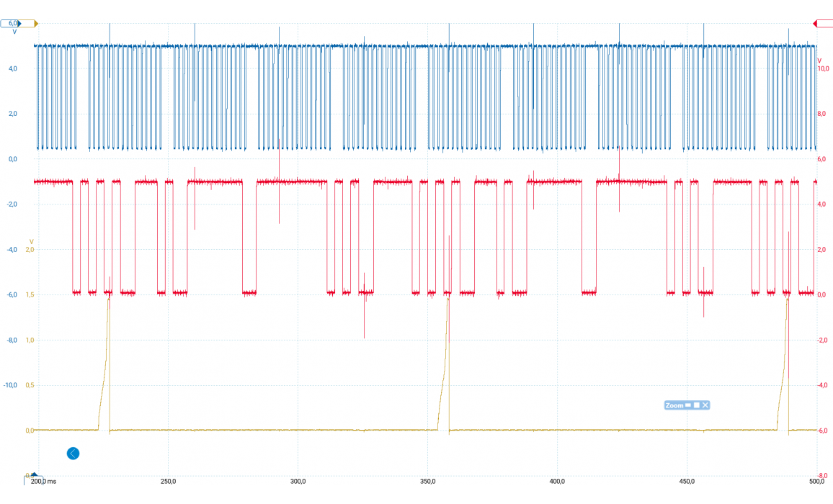Image resolution: width=833 pixels, height=504 pixels.
Task: Click the Zoom overview label
Action: (x=674, y=405)
